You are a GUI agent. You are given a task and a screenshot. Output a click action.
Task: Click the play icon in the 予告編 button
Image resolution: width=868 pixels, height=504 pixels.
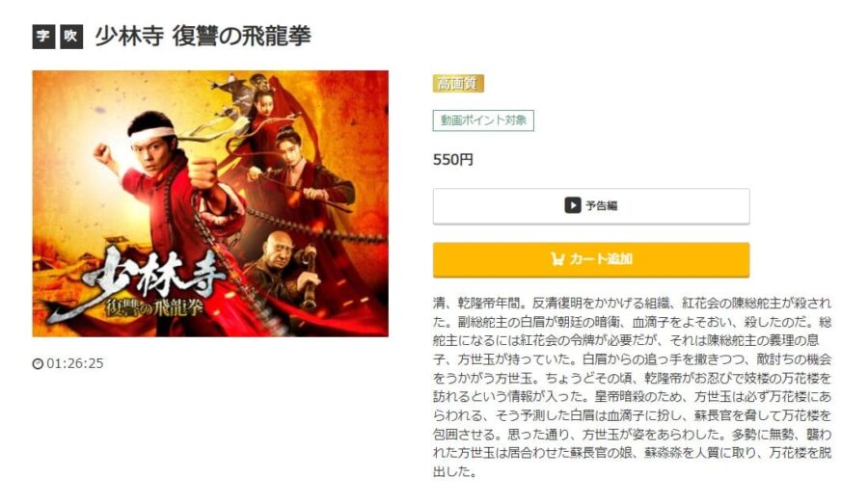(x=572, y=205)
